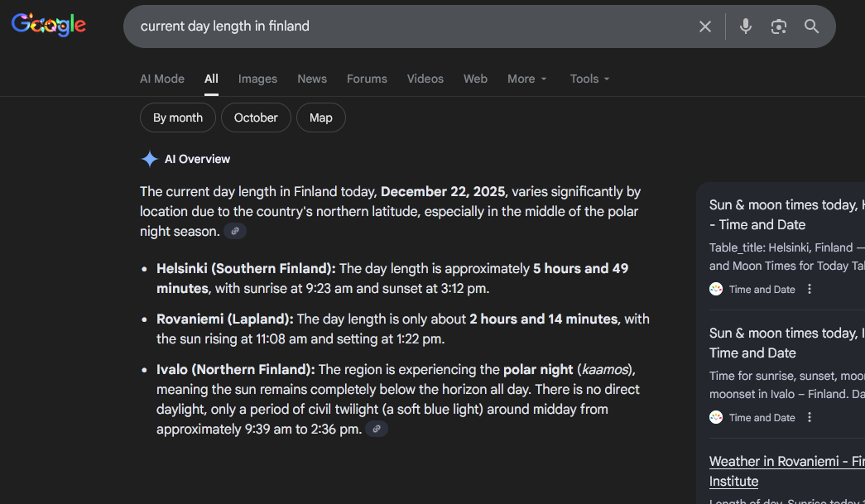Select the 'By month' filter chip
This screenshot has height=504, width=865.
click(178, 118)
